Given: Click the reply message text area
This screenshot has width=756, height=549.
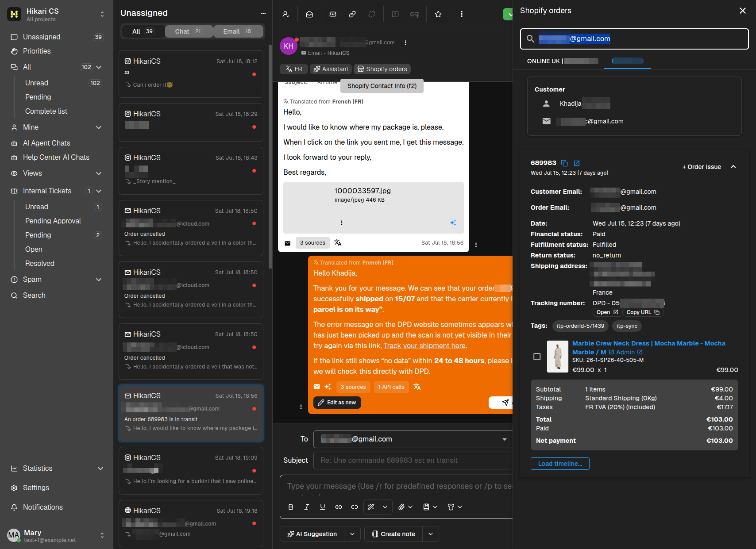Looking at the screenshot, I should [x=397, y=486].
